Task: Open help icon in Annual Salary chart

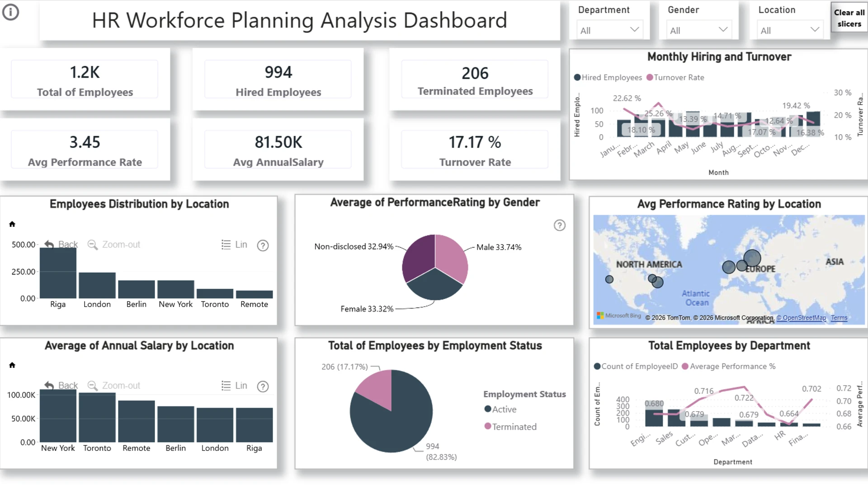Action: 263,386
